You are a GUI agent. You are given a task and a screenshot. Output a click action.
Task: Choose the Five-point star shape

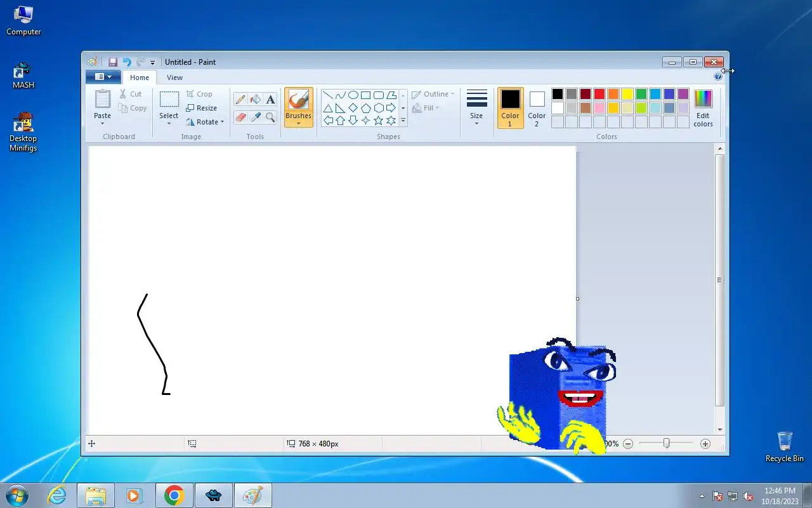point(379,121)
